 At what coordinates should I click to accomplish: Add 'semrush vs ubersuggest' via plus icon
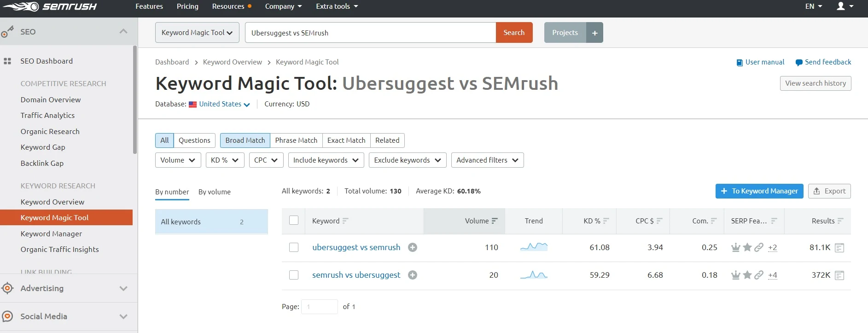click(x=413, y=275)
